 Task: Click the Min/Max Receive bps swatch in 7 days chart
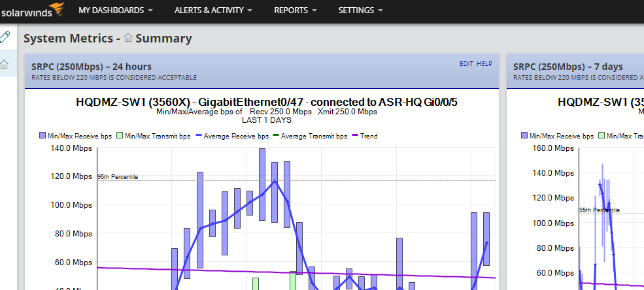524,136
